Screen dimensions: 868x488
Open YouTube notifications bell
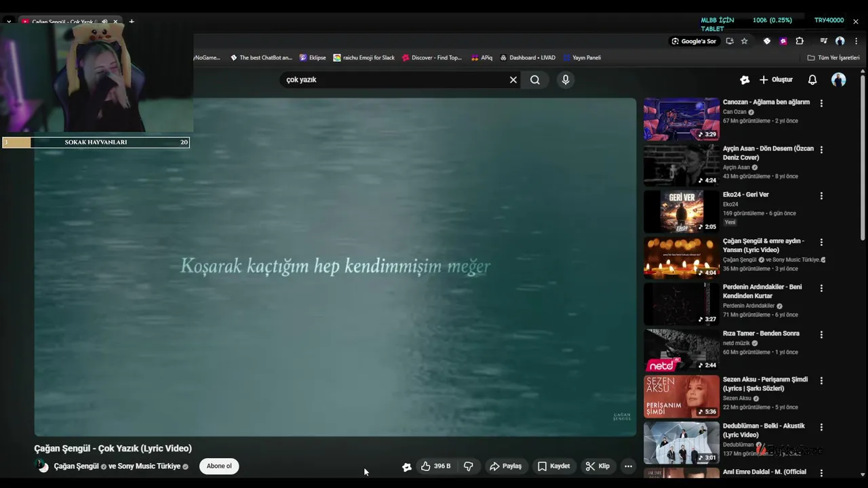pyautogui.click(x=812, y=80)
